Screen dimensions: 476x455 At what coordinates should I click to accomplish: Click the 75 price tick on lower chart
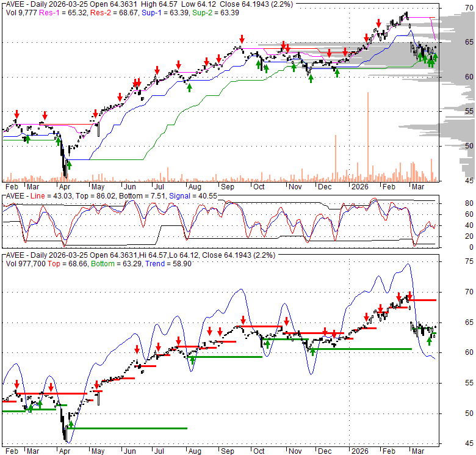coord(469,261)
